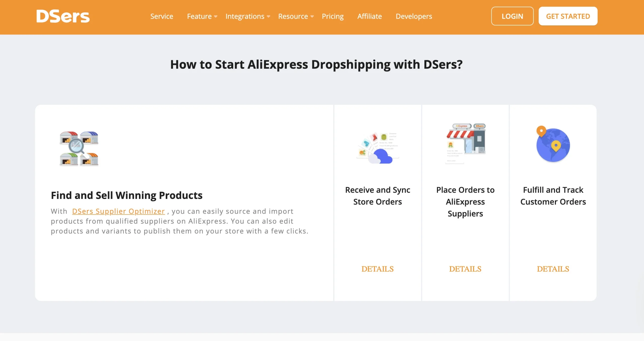Viewport: 644px width, 341px height.
Task: Go to the Affiliate page
Action: 370,16
